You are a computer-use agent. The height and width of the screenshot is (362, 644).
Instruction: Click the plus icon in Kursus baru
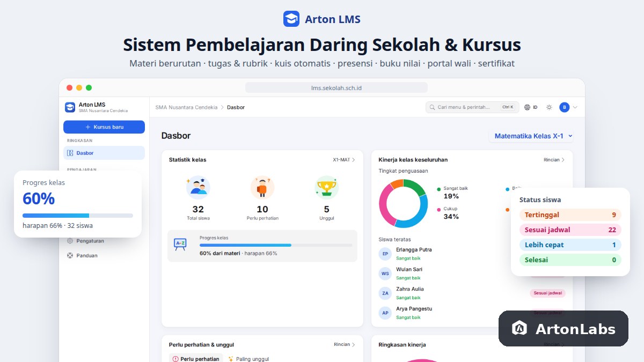[x=88, y=127]
